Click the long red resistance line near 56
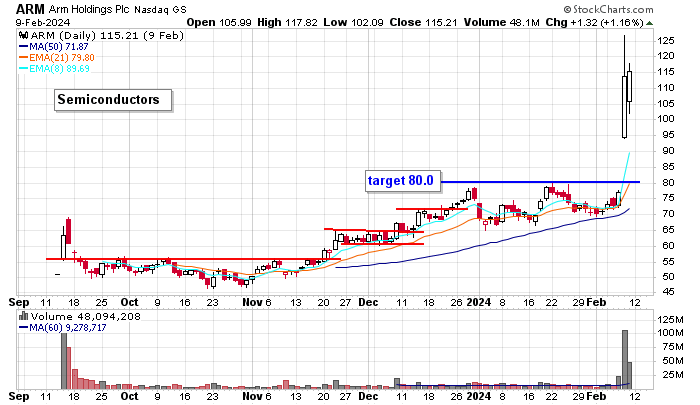700x405 pixels. click(193, 259)
